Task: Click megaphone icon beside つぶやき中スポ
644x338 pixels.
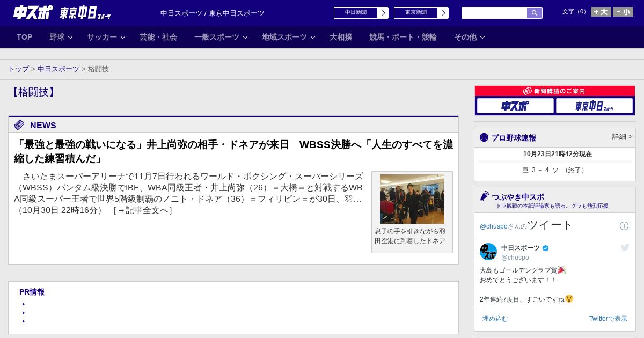Action: 485,196
